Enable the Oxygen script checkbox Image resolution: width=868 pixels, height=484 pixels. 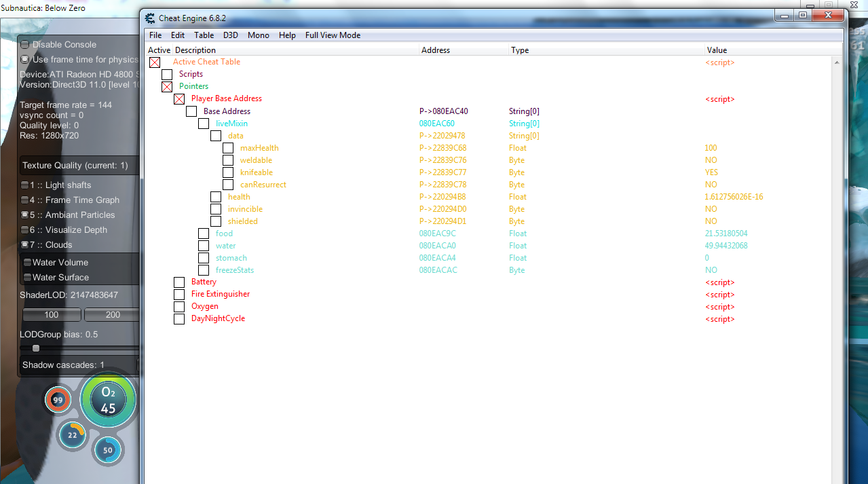179,307
